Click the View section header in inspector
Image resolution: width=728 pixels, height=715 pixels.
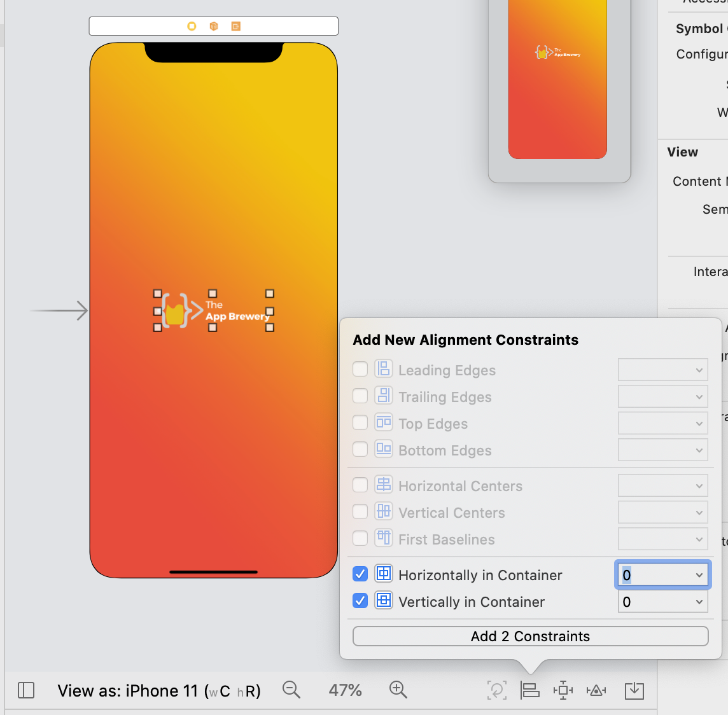(682, 152)
